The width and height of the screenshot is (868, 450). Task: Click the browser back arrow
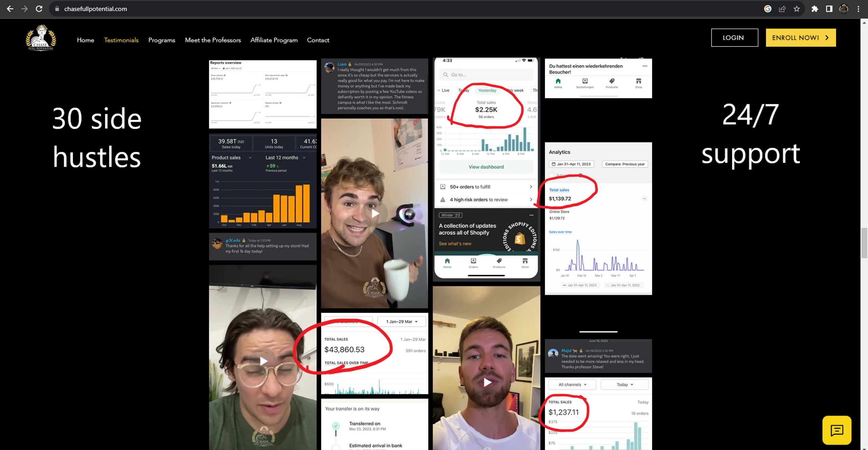pos(10,9)
